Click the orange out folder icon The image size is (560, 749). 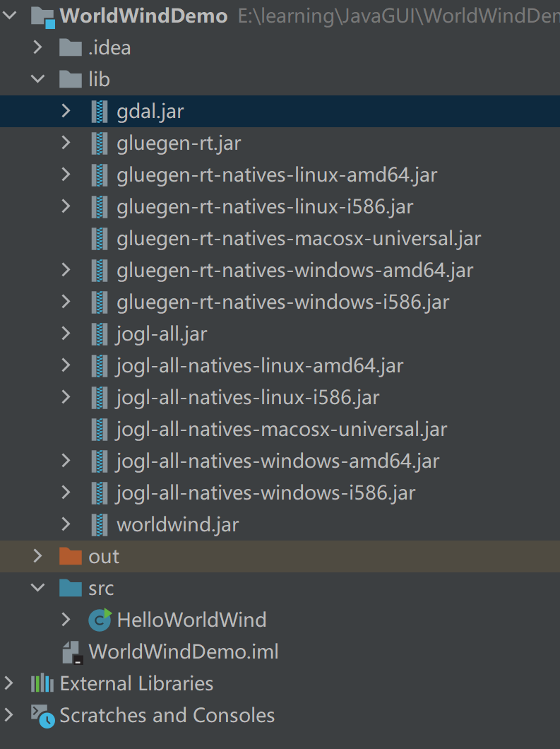[x=71, y=556]
